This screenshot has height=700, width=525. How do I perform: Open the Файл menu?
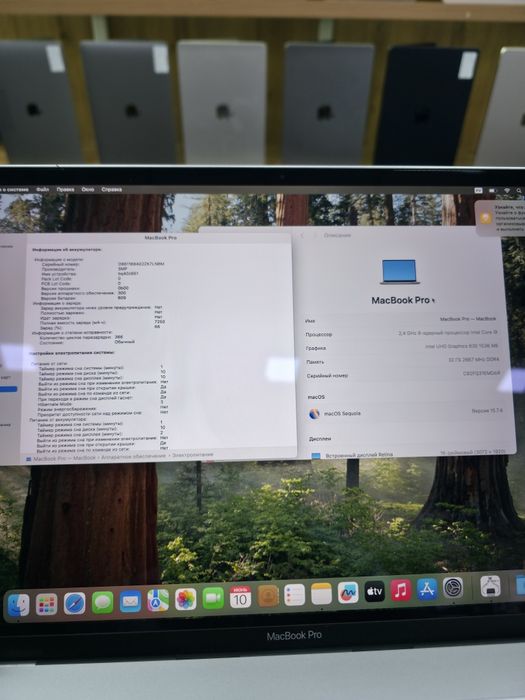click(x=43, y=189)
